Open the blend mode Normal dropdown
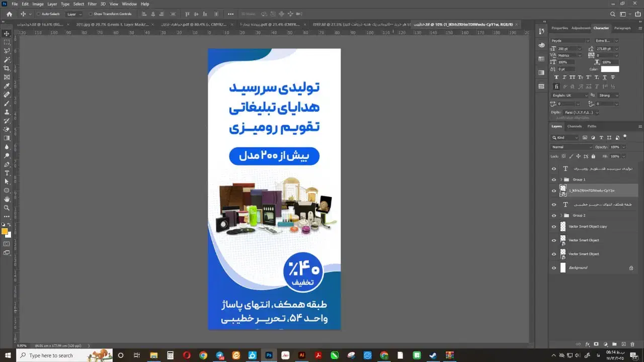644x362 pixels. [x=572, y=147]
